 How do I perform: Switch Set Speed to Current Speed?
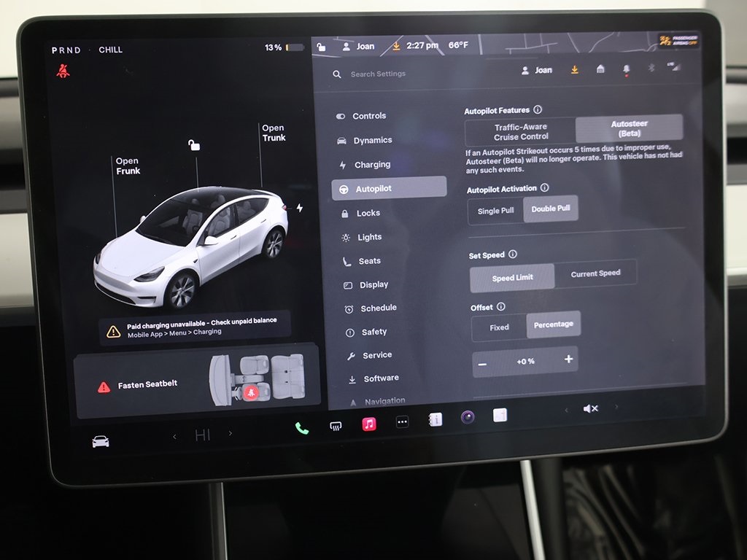[x=597, y=273]
